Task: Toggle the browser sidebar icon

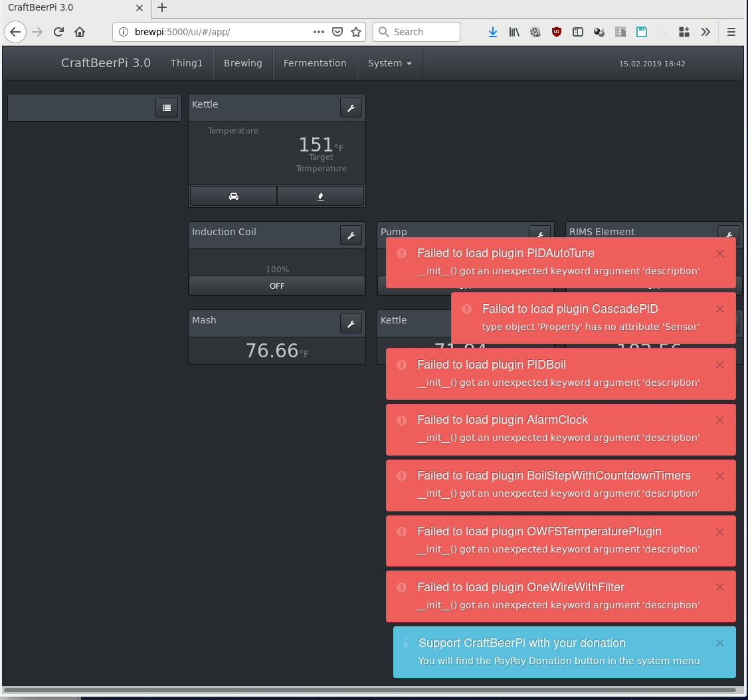Action: point(578,32)
